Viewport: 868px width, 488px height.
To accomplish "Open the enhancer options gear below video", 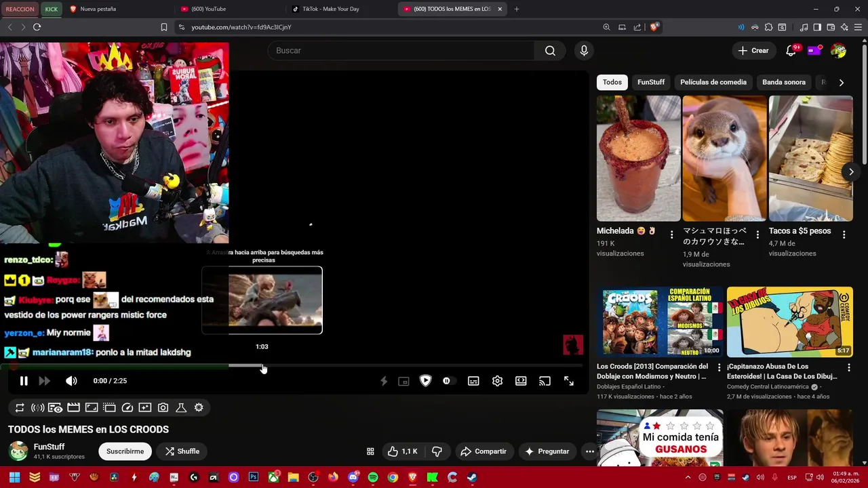I will coord(199,407).
